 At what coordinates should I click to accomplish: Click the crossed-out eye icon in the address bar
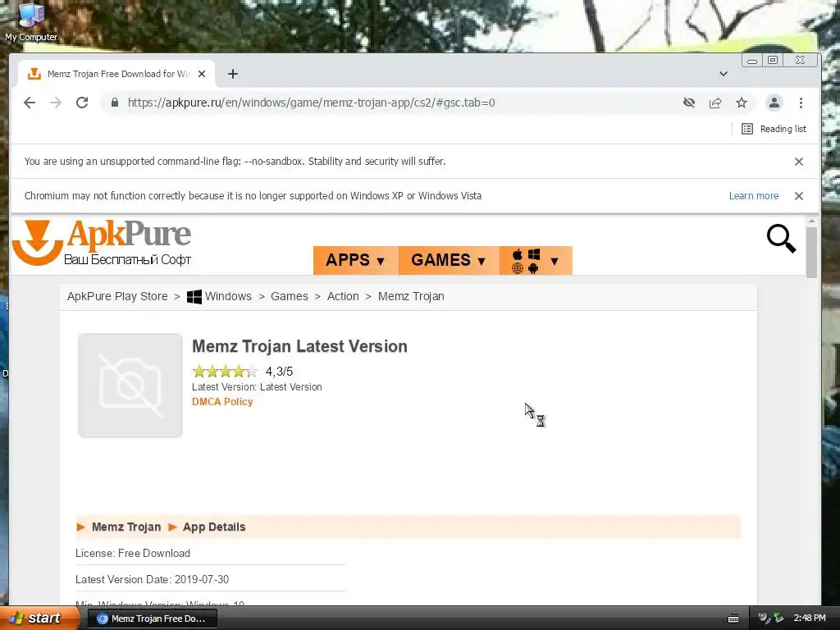tap(689, 103)
